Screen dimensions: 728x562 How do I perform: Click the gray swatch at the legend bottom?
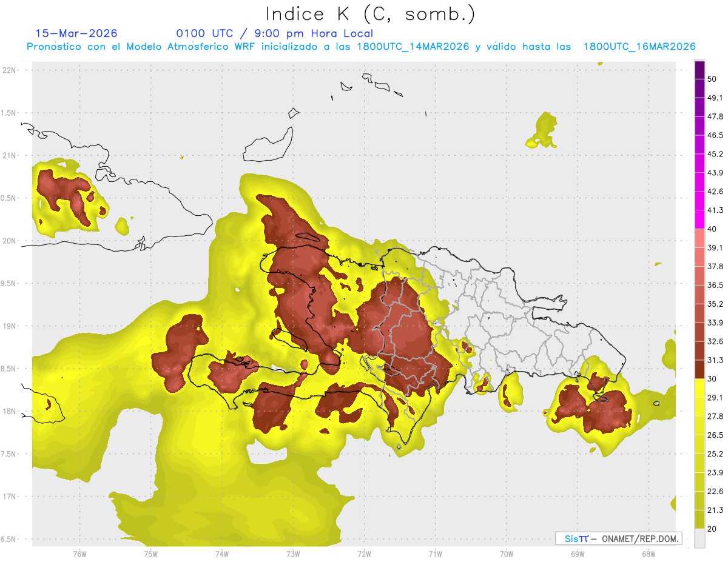point(699,538)
